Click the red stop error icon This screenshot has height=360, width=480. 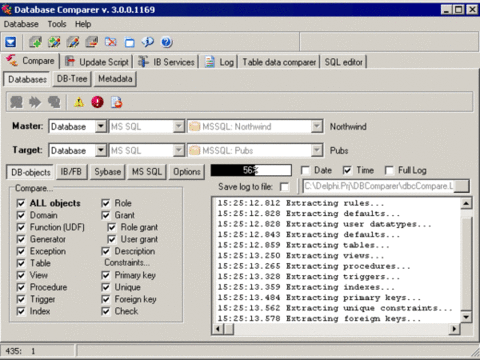97,102
